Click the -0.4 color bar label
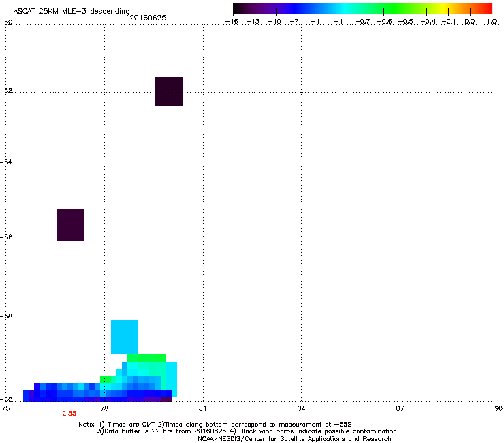The height and width of the screenshot is (443, 504). (x=428, y=22)
